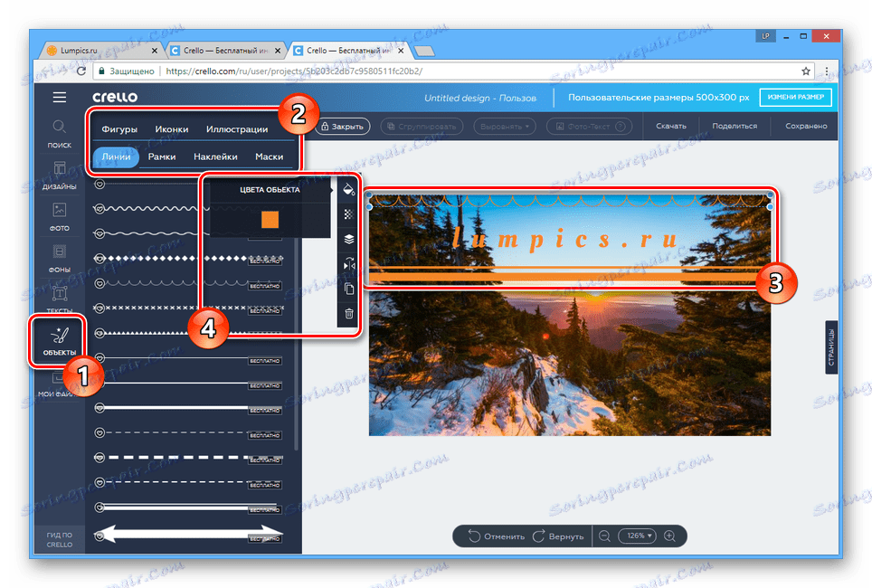Viewport: 872px width, 588px height.
Task: Favorite the x-pattern line item
Action: (100, 308)
